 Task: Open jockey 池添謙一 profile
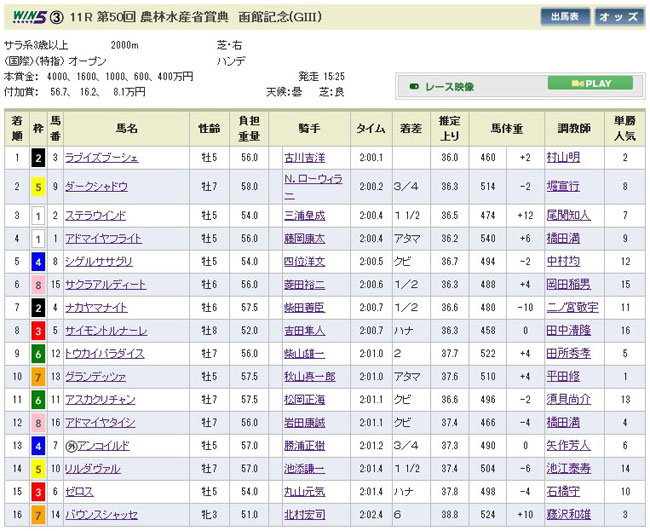305,470
